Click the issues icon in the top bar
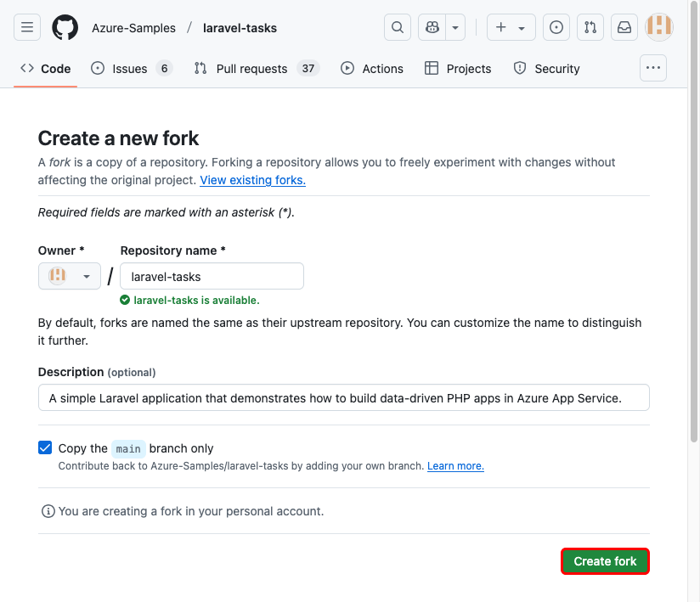 pyautogui.click(x=556, y=27)
